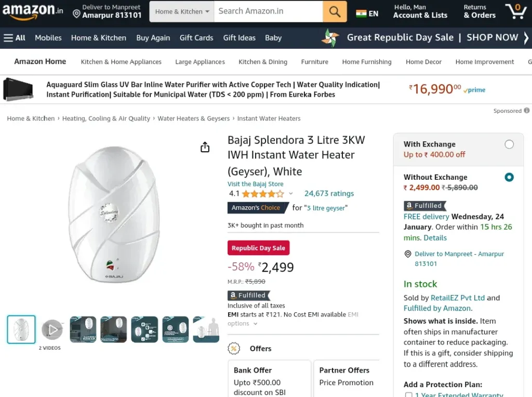Viewport: 532px width, 397px height.
Task: Tick the 1 Year Extended Warranty checkbox
Action: tap(409, 395)
